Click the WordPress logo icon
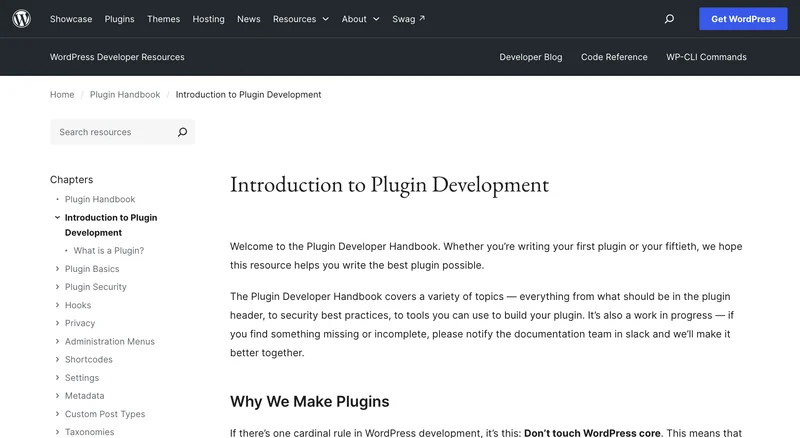Image resolution: width=800 pixels, height=438 pixels. click(x=21, y=19)
